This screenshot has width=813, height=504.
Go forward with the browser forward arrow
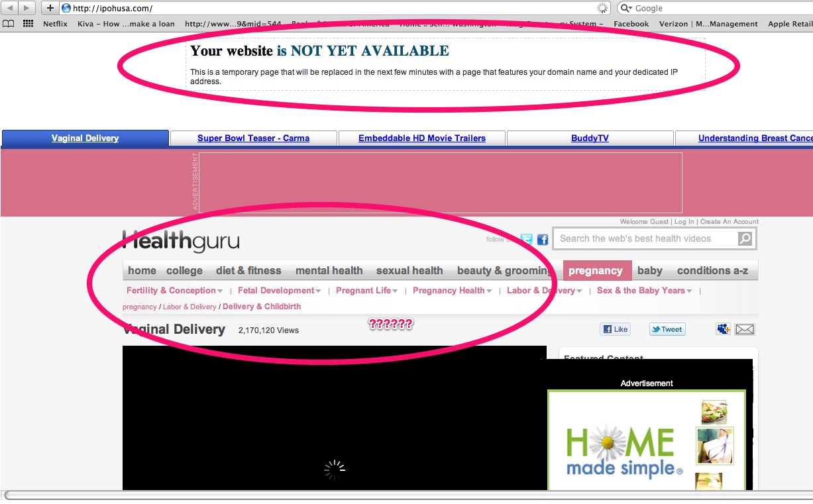point(28,8)
